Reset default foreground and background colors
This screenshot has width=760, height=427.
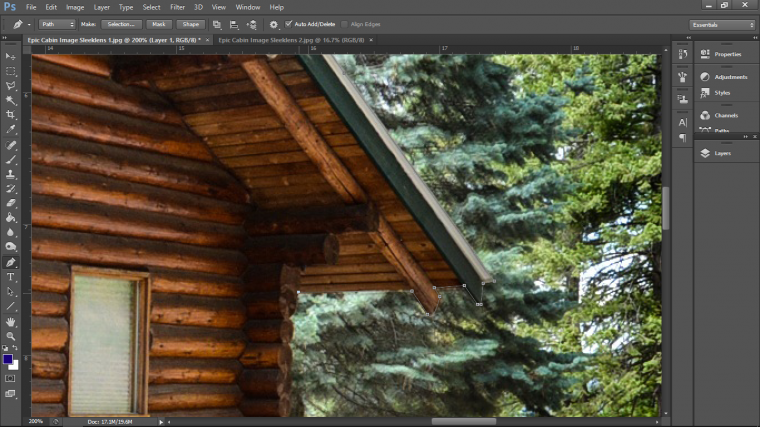[5, 348]
